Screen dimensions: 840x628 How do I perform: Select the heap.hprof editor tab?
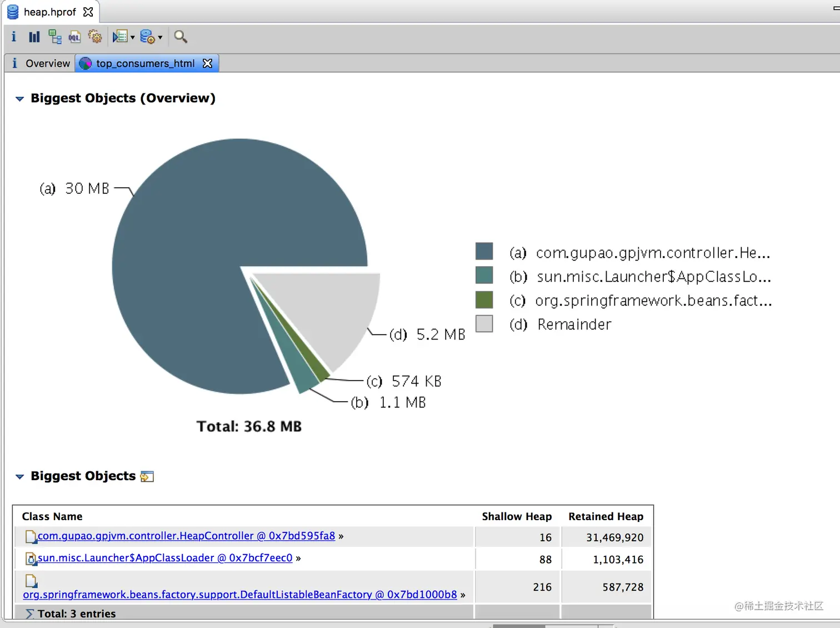point(50,12)
